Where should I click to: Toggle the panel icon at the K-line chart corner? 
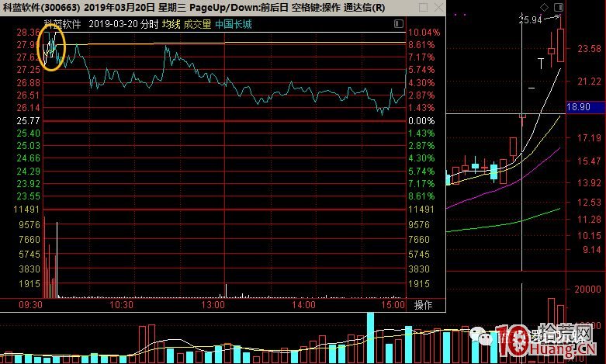point(558,7)
